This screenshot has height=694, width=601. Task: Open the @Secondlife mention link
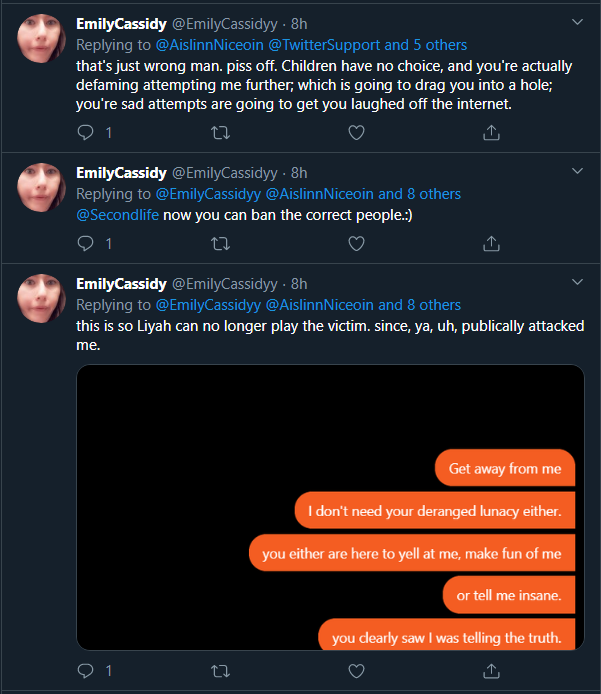[116, 215]
